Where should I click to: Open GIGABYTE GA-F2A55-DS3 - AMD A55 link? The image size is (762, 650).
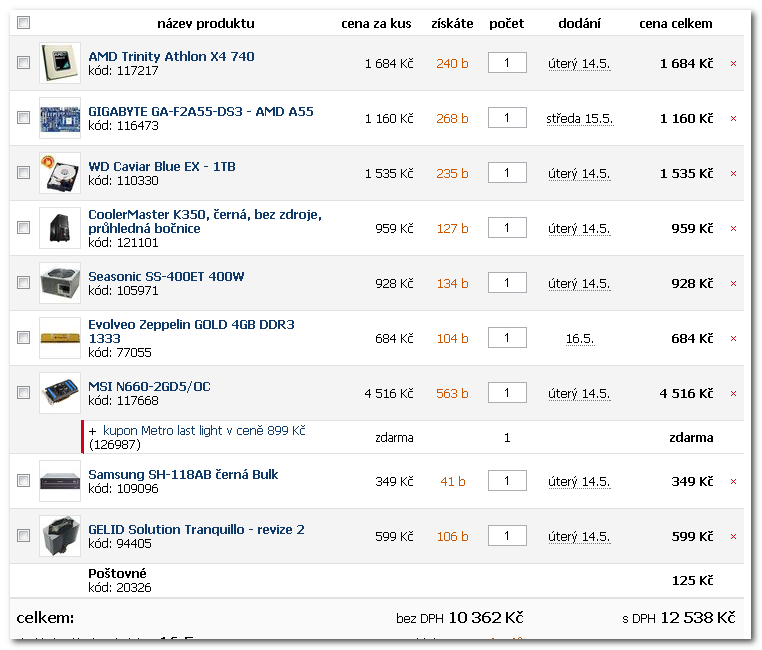[201, 111]
